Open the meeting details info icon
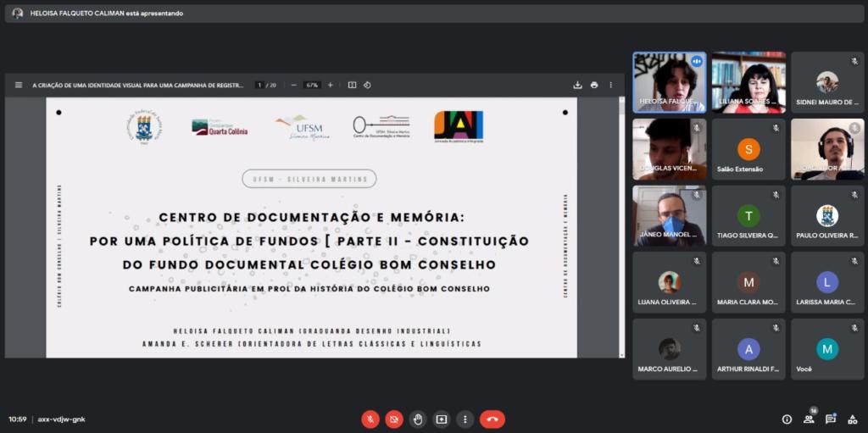The image size is (868, 433). click(x=787, y=419)
